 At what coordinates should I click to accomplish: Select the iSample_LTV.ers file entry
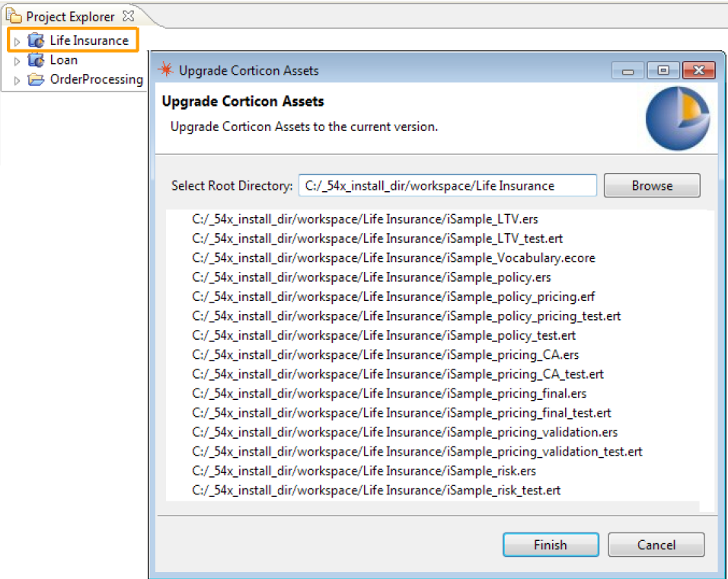point(365,219)
